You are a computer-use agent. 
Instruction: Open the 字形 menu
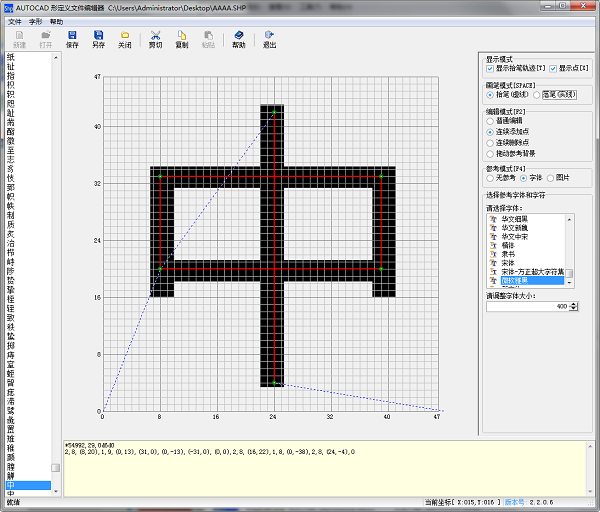[36, 21]
